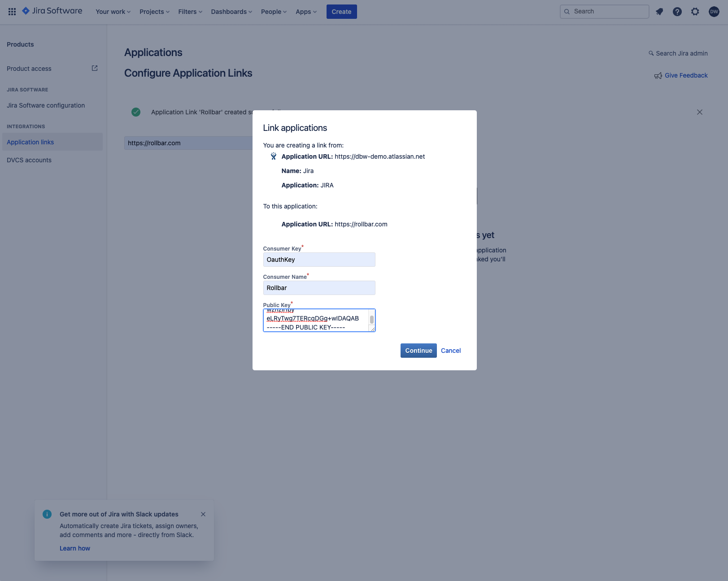Screen dimensions: 728x581
Task: Open the DW user avatar menu
Action: (x=714, y=12)
